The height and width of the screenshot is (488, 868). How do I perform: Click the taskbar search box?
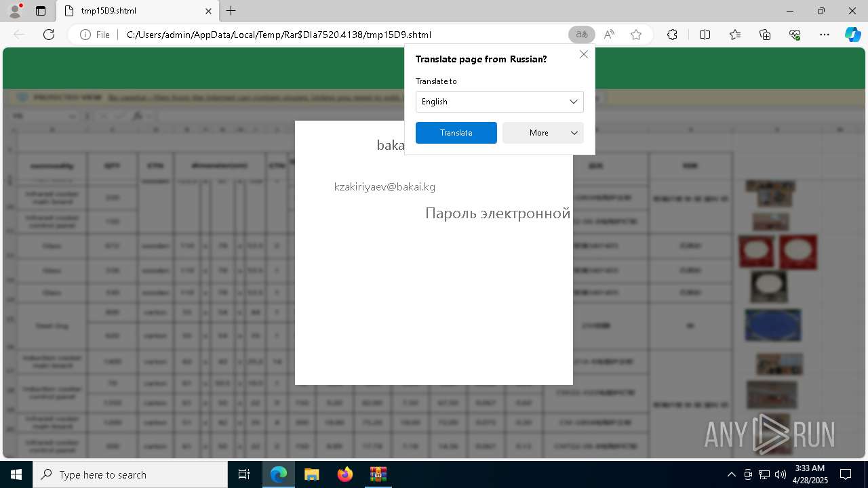(130, 474)
